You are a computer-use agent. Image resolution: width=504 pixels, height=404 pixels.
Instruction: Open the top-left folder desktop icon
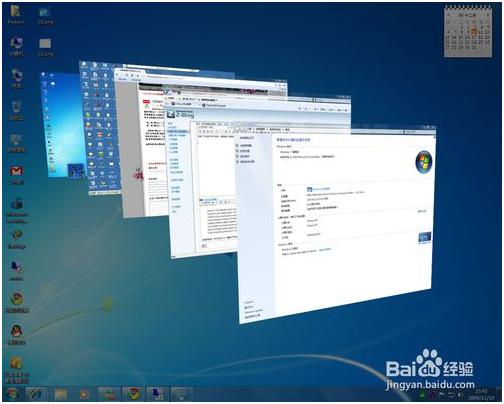16,15
